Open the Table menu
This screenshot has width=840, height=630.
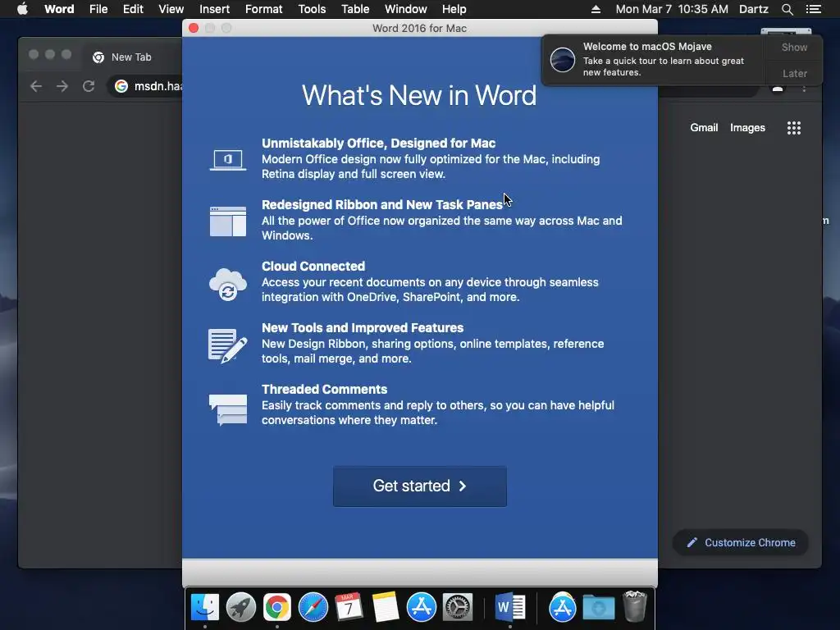355,9
